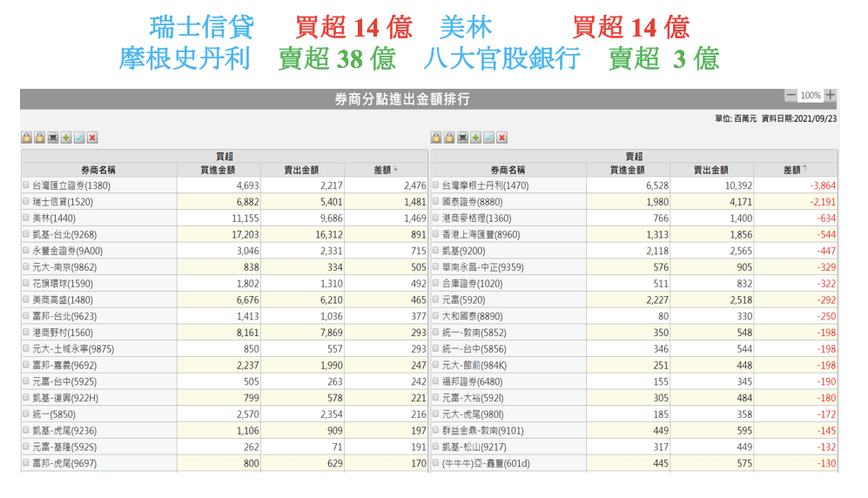Click the blue checkmark icon above the 買超 table

(x=79, y=138)
